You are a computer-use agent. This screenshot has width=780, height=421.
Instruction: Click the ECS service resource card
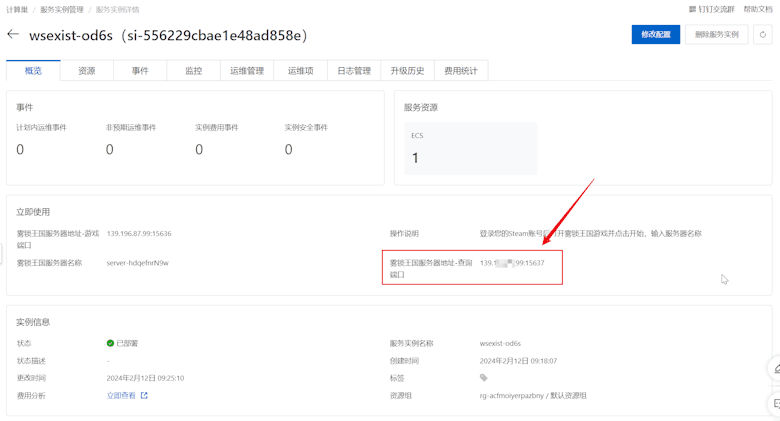[x=470, y=149]
